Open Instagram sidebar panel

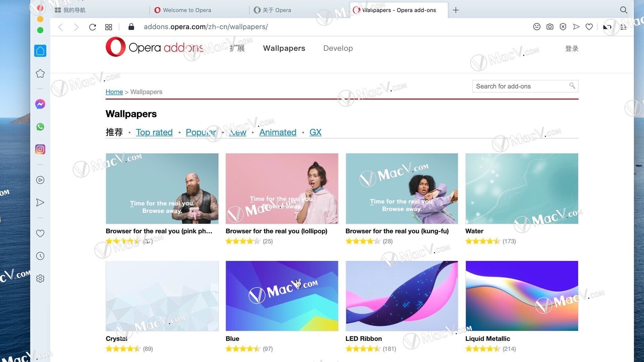(40, 149)
